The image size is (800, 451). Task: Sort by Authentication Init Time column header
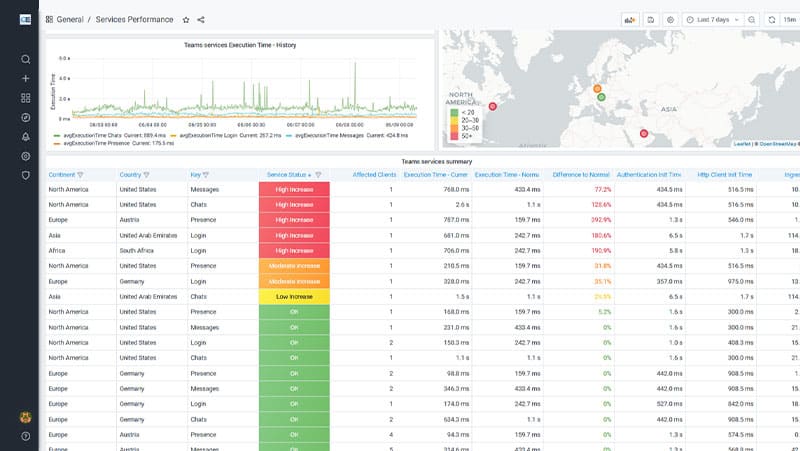[648, 175]
